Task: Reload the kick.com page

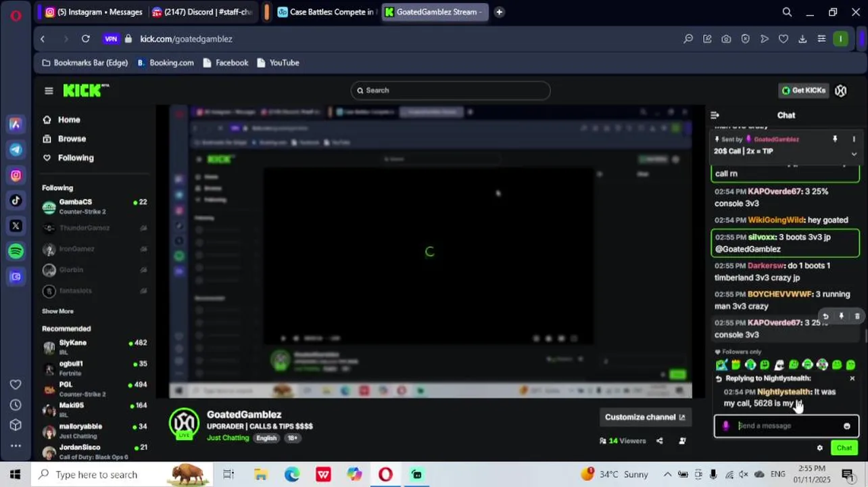Action: [x=86, y=39]
